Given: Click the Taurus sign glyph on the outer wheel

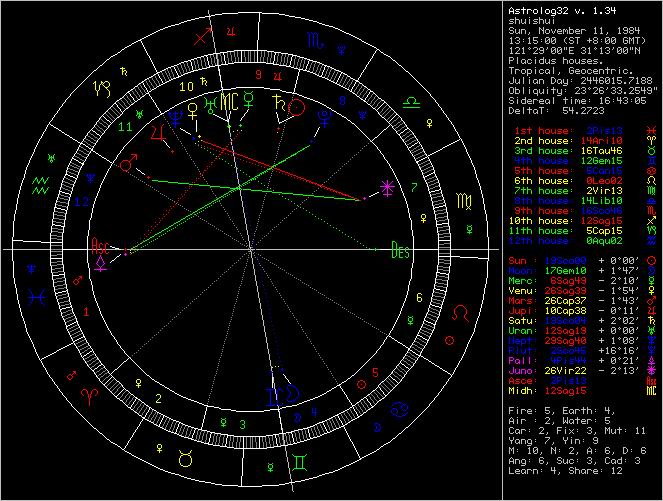Looking at the screenshot, I should pos(186,458).
